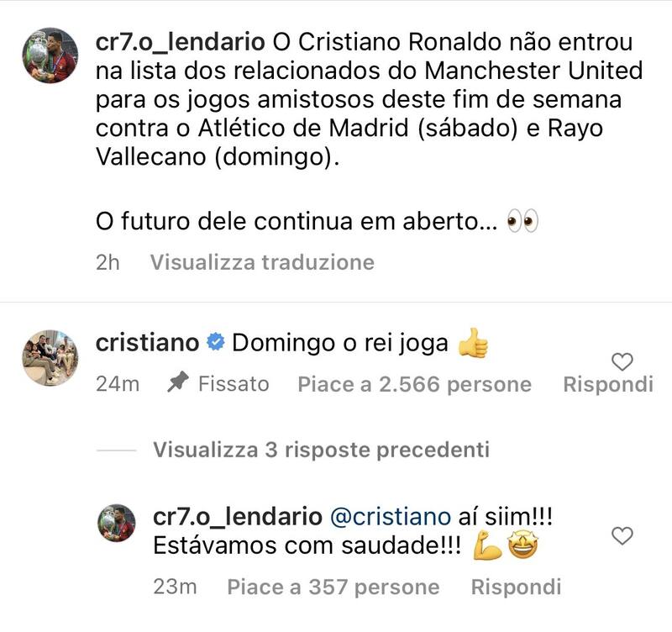Like cr7.o_lendario's reply with the heart
The image size is (672, 632).
pyautogui.click(x=622, y=535)
